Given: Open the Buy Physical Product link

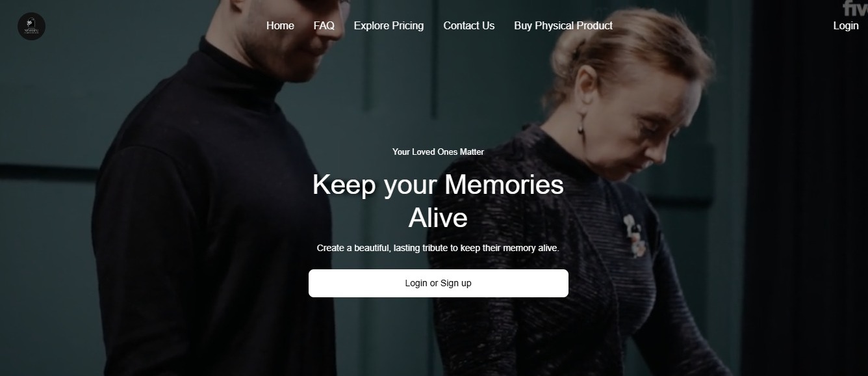Looking at the screenshot, I should 563,25.
